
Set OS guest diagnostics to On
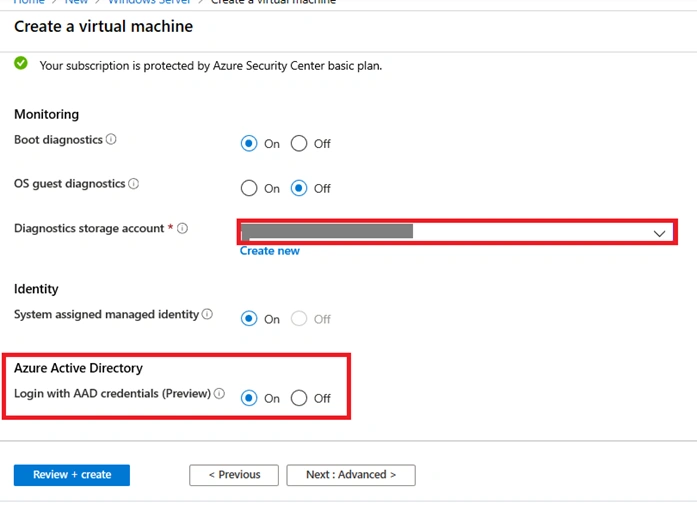[249, 188]
